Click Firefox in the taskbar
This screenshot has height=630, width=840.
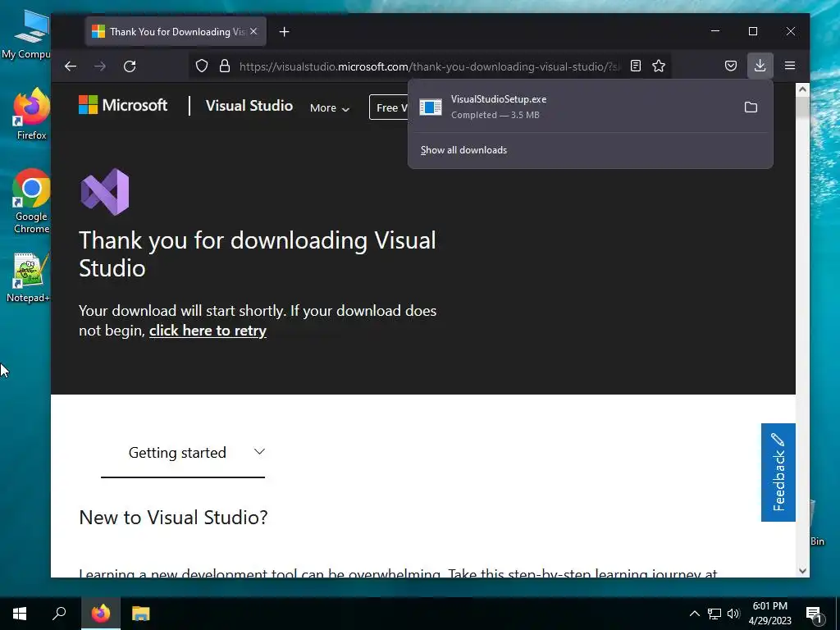click(101, 614)
